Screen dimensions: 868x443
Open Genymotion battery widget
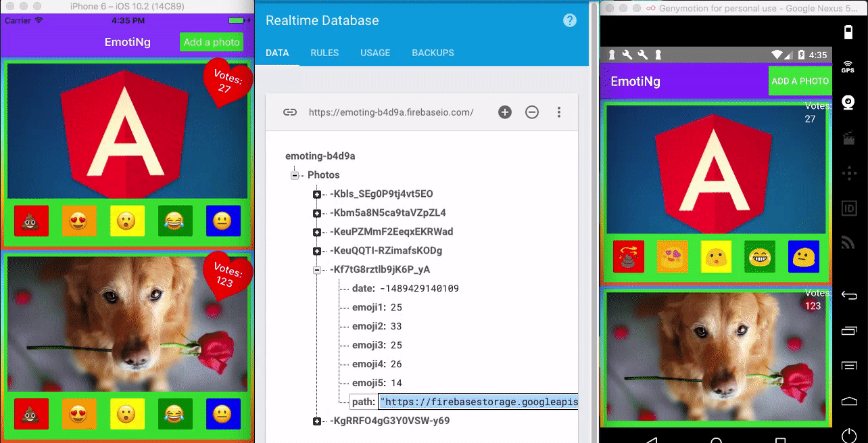click(x=848, y=32)
